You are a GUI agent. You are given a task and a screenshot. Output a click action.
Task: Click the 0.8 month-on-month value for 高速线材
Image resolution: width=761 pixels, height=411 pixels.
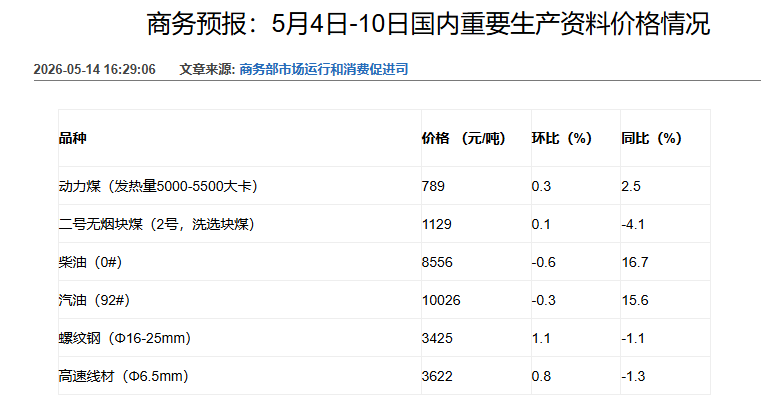coord(541,376)
